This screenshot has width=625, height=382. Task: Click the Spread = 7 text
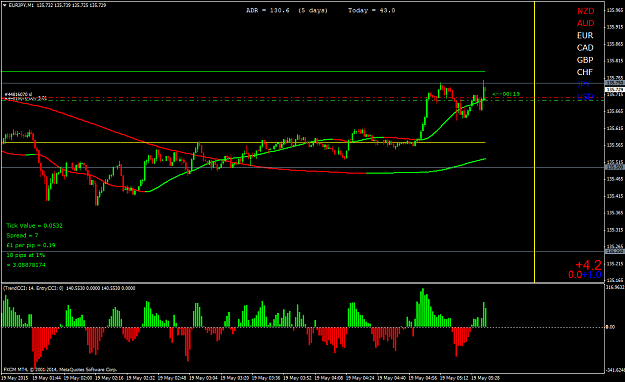(22, 236)
